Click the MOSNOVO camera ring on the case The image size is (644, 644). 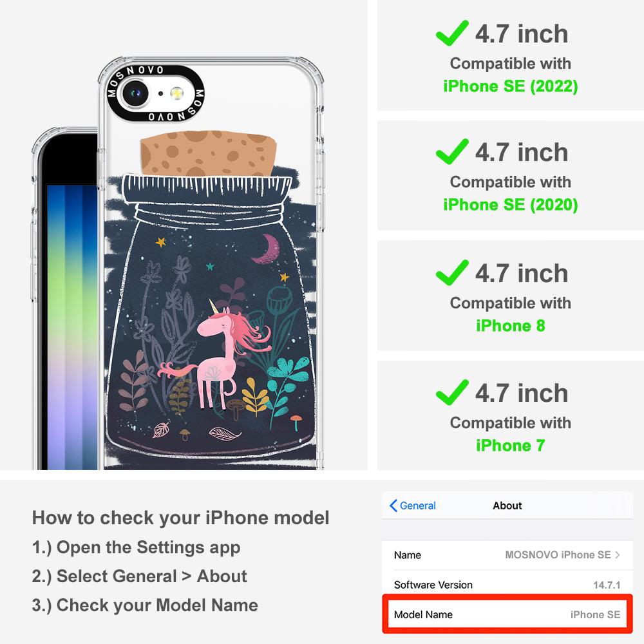pos(155,93)
